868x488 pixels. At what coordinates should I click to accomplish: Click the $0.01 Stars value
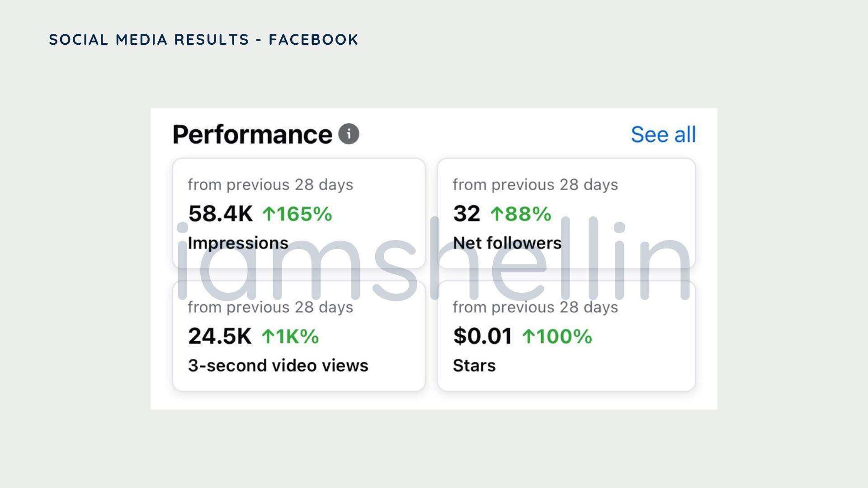(482, 336)
